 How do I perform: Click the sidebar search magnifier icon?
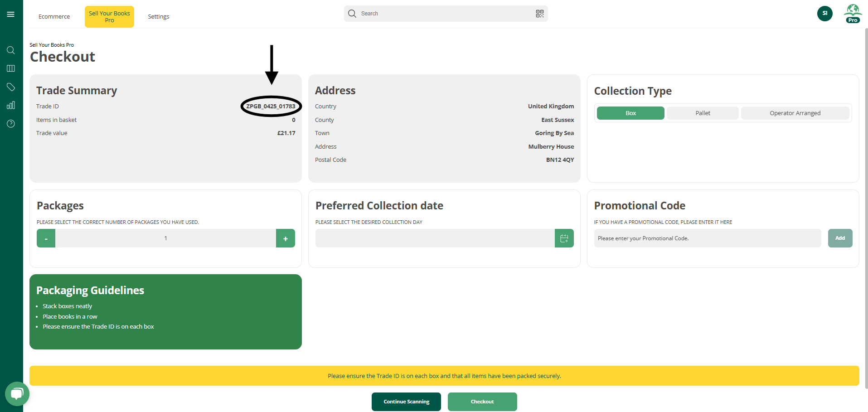pos(11,50)
